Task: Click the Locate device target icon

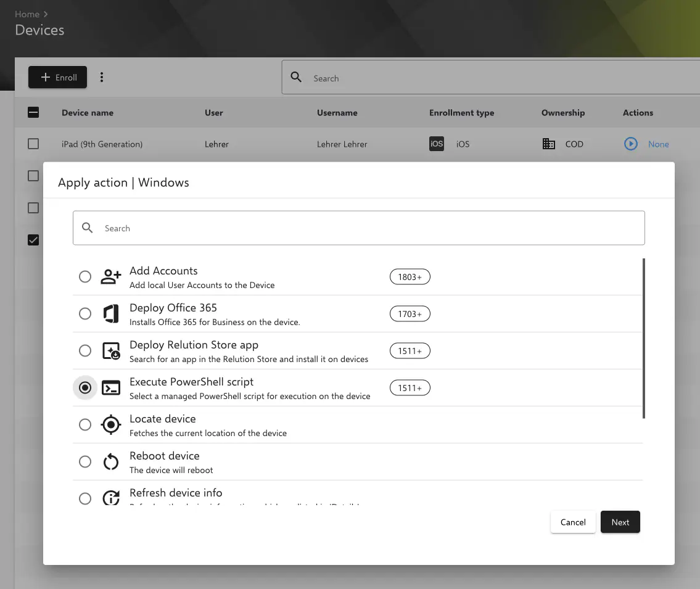Action: (x=111, y=425)
